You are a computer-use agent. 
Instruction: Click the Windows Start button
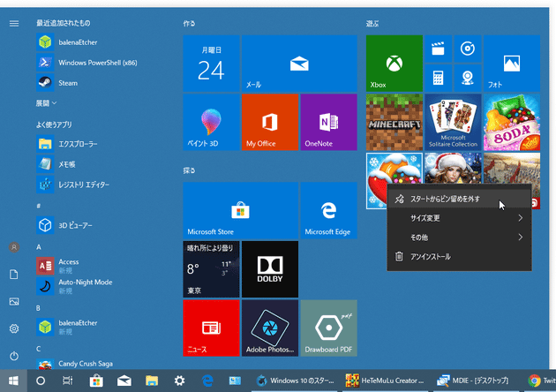[x=13, y=381]
